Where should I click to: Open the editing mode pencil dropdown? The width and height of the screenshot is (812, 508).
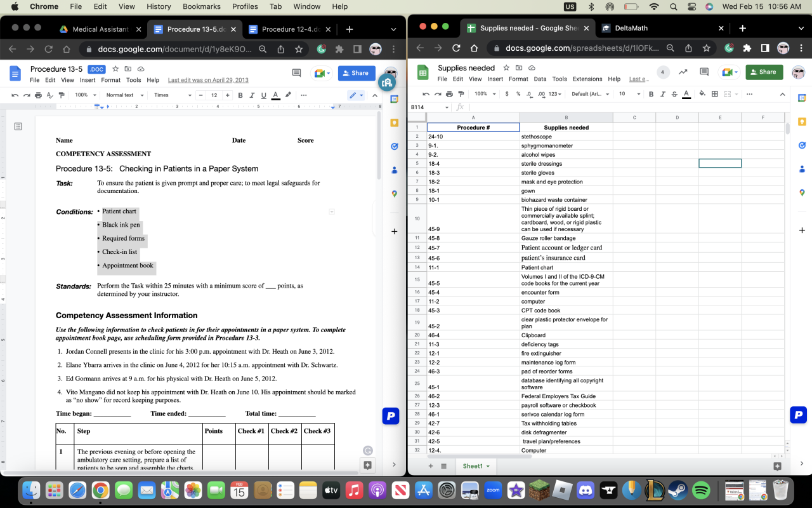[x=356, y=95]
